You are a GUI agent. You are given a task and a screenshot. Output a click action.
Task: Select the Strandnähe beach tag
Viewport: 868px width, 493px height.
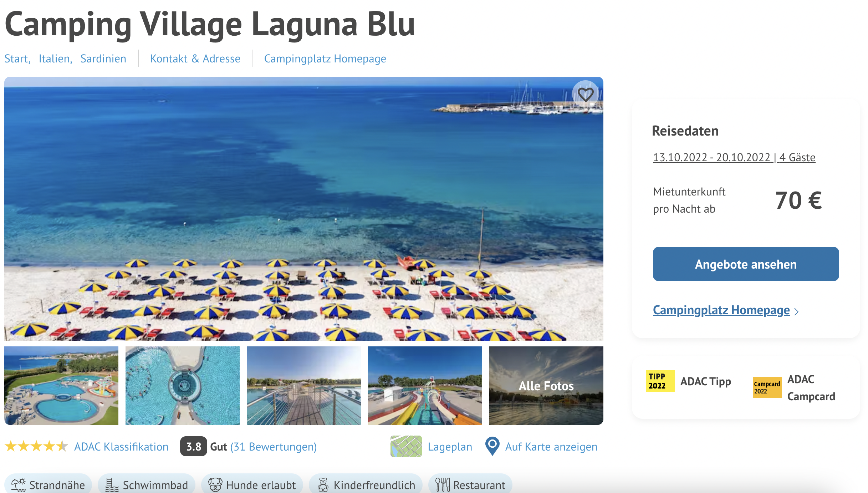48,485
